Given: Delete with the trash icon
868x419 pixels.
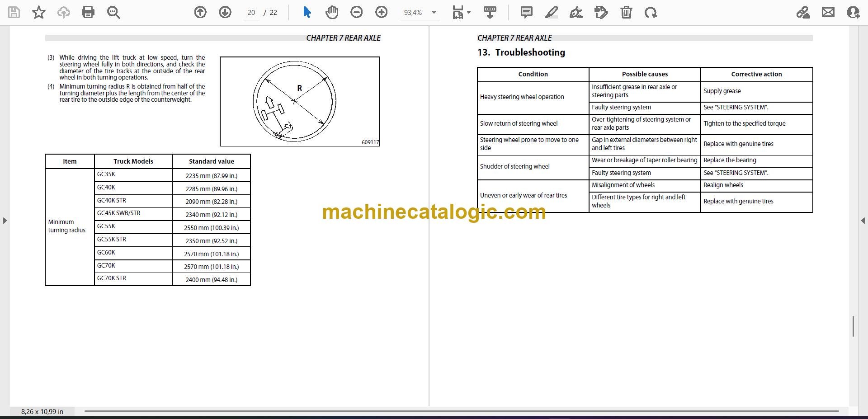Looking at the screenshot, I should click(626, 12).
